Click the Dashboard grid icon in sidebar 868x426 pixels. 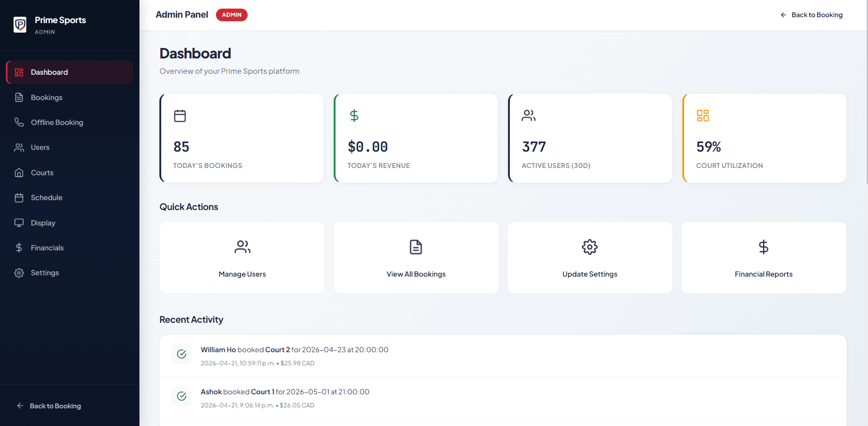coord(19,72)
